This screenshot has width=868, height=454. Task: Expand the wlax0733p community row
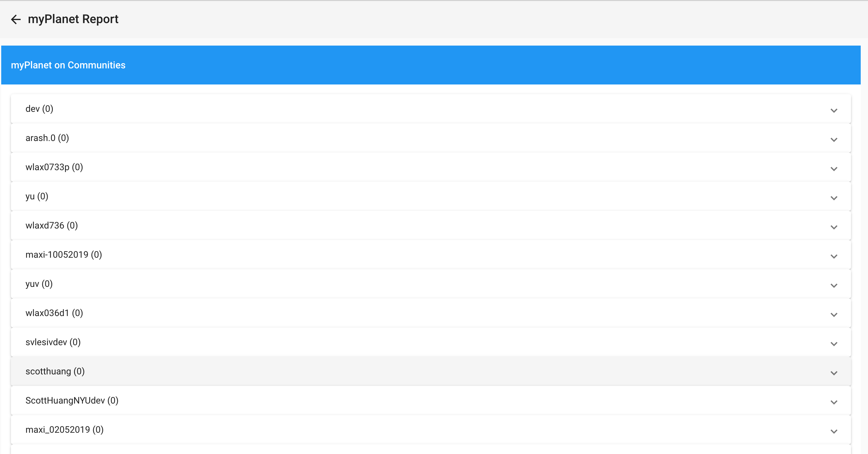pos(834,169)
